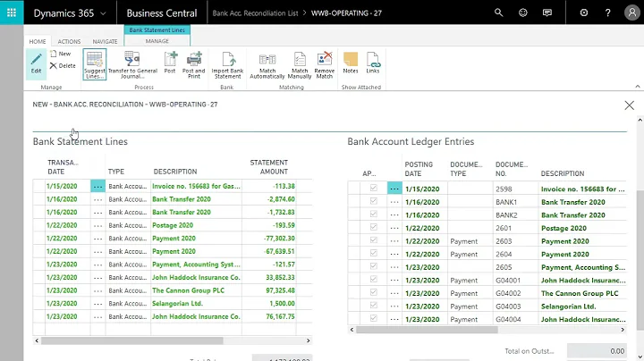Click Business Central title link
The height and width of the screenshot is (361, 644).
(x=162, y=13)
